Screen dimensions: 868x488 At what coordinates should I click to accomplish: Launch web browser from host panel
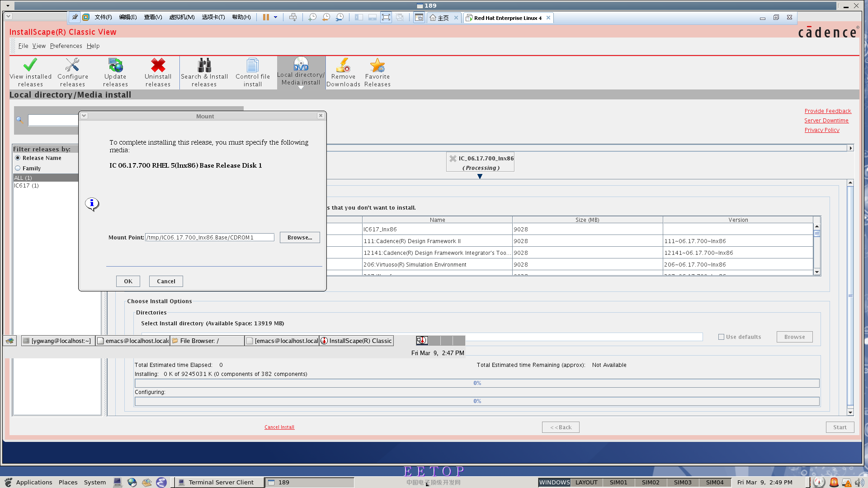click(x=132, y=482)
